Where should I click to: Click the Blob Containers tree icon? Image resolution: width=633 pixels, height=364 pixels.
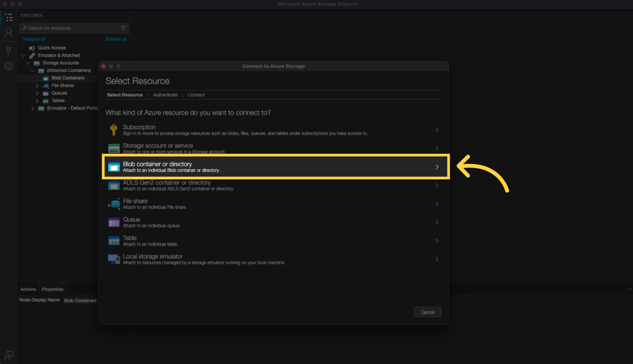tap(46, 78)
